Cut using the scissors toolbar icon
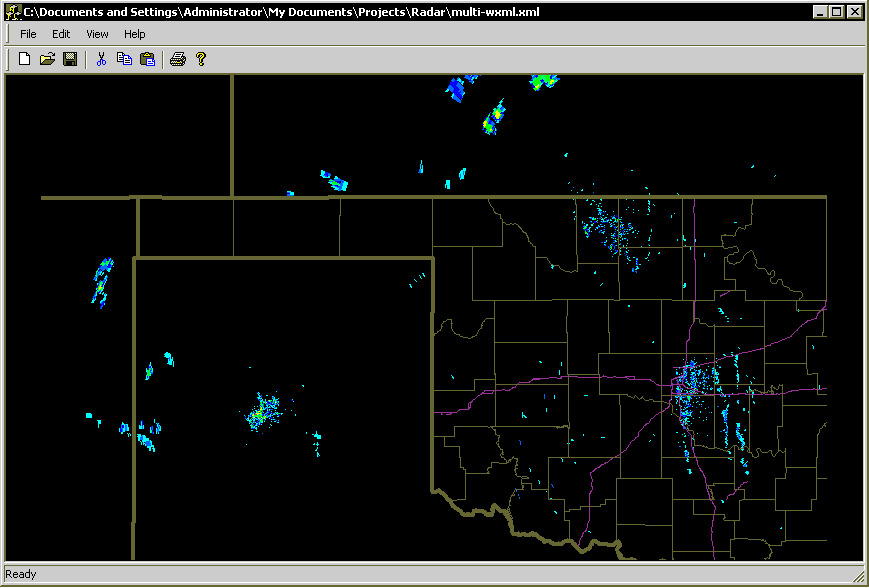This screenshot has width=869, height=588. [100, 58]
